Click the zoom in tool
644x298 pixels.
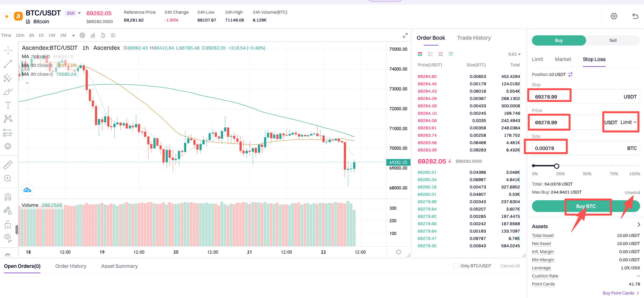pyautogui.click(x=8, y=178)
